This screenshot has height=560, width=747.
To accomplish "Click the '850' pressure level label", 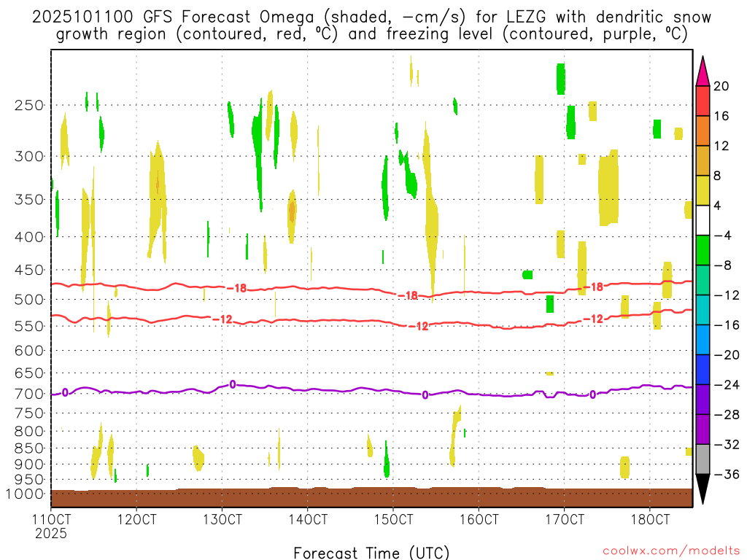I will 29,448.
